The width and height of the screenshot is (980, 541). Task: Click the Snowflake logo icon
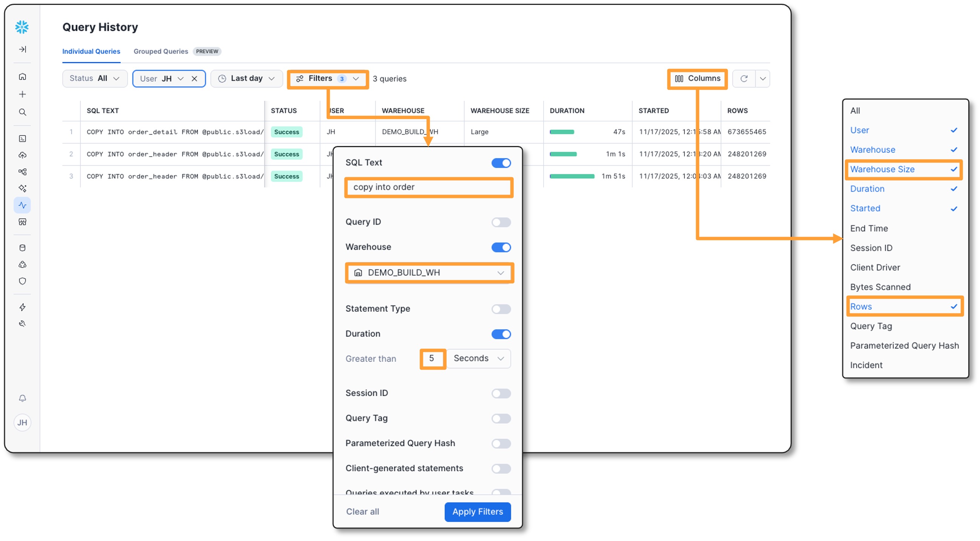[22, 27]
